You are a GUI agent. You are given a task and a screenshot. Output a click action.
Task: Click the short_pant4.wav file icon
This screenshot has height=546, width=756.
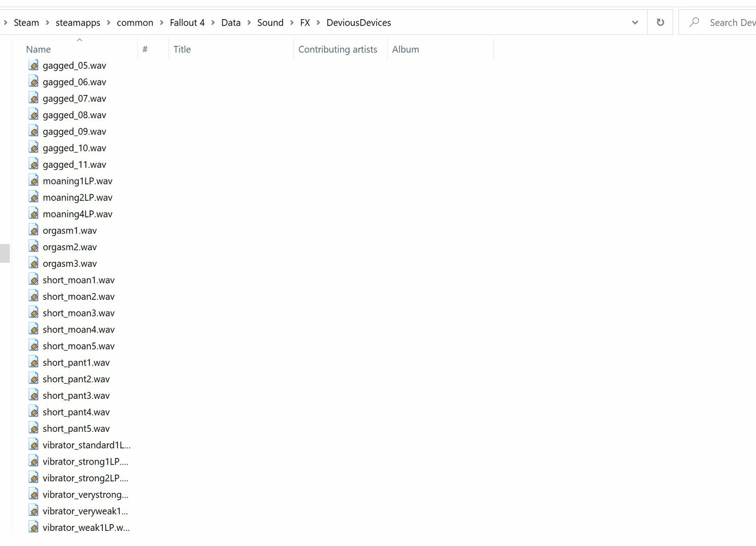click(x=33, y=412)
